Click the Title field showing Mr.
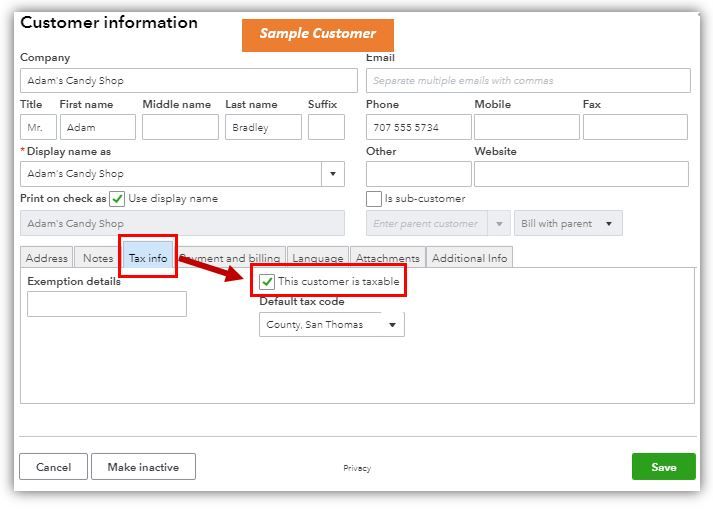The image size is (713, 510). 38,127
